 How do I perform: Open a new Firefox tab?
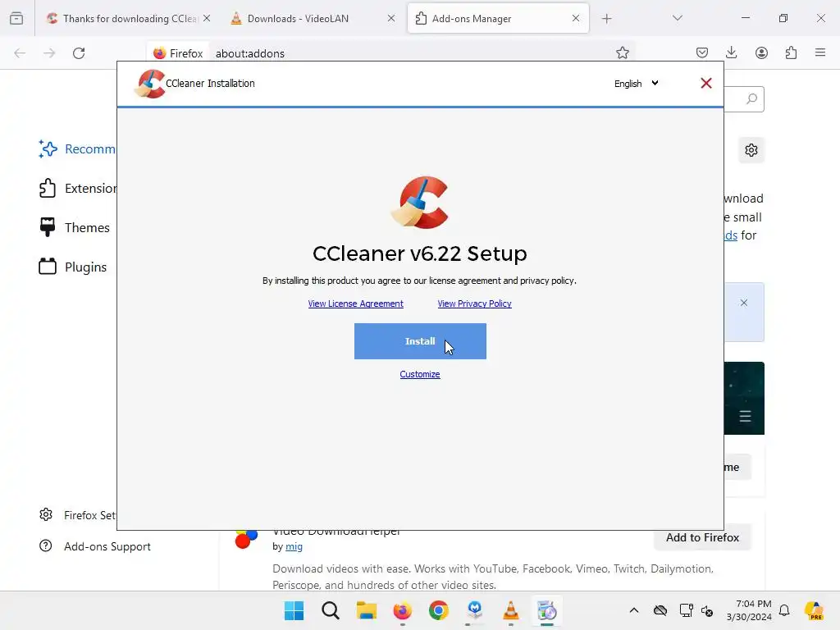606,19
